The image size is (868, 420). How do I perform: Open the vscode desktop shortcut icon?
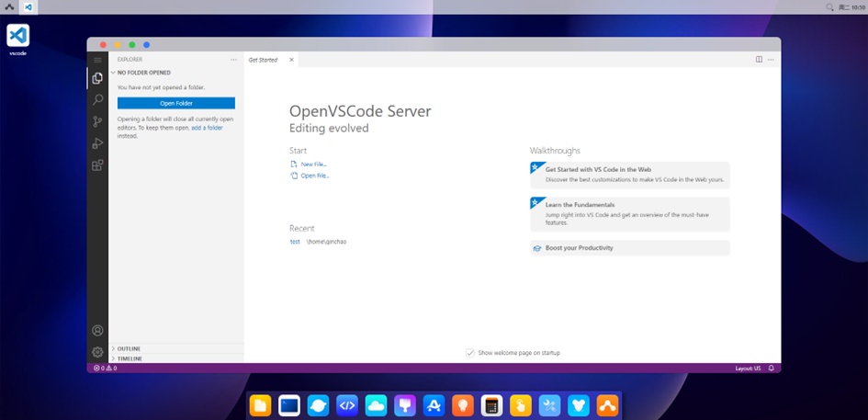[17, 40]
